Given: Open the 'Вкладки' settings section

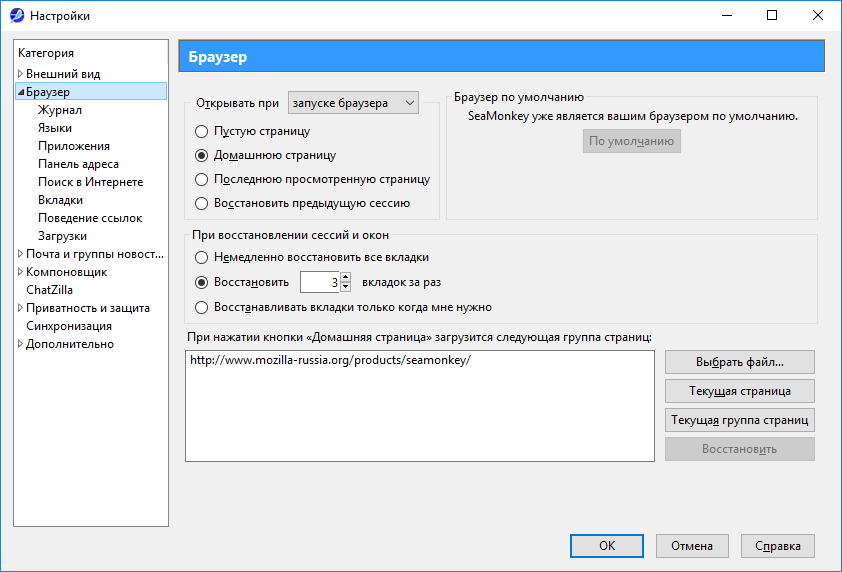Looking at the screenshot, I should coord(60,200).
